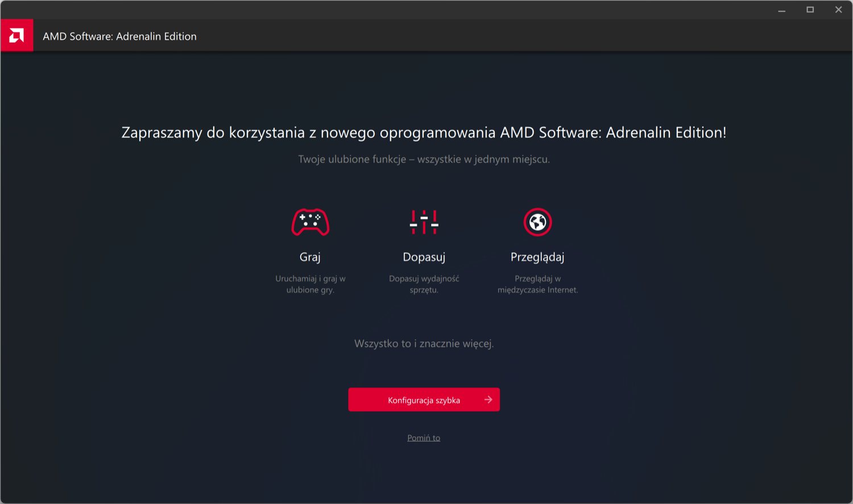Click the Dopasuj sliders icon
853x504 pixels.
pyautogui.click(x=424, y=222)
